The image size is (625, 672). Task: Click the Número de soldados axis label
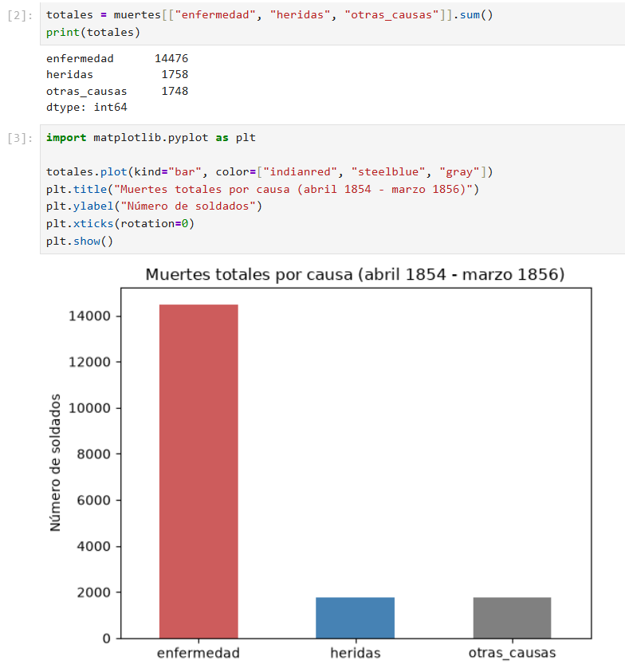tap(55, 463)
